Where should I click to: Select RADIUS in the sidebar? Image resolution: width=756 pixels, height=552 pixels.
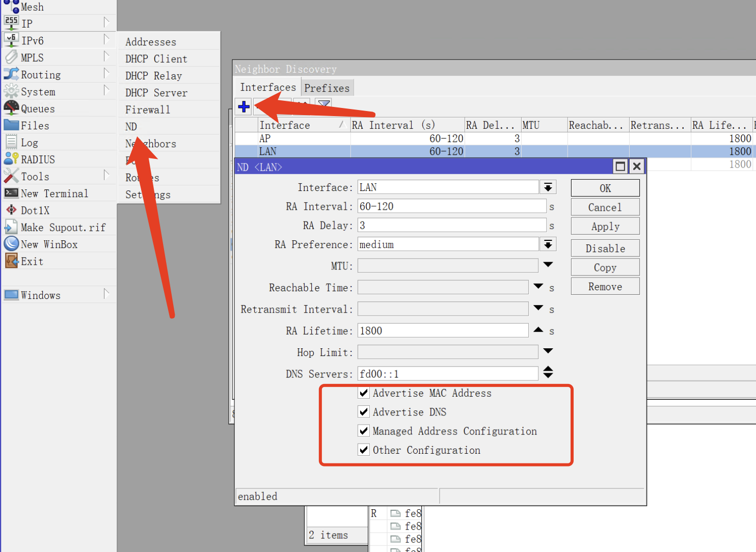click(37, 159)
